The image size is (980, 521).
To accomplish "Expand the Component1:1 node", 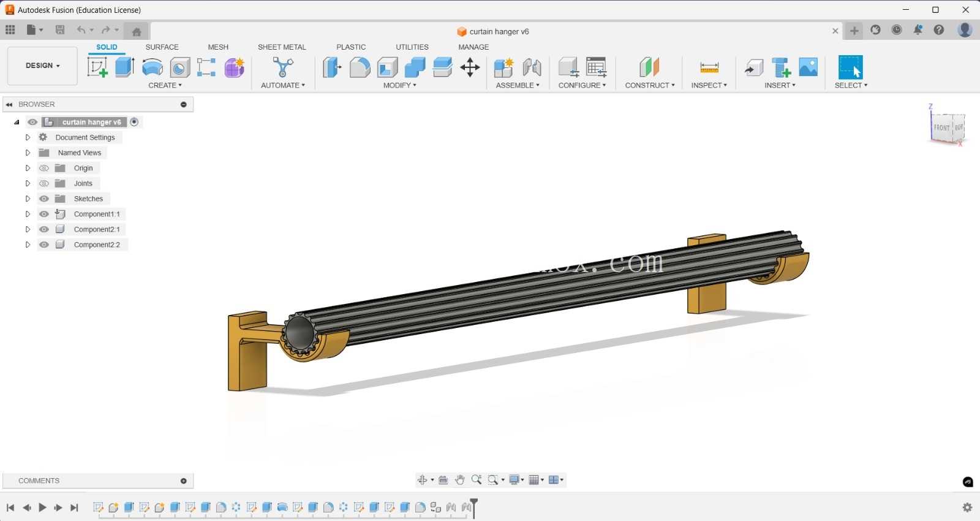I will tap(28, 214).
